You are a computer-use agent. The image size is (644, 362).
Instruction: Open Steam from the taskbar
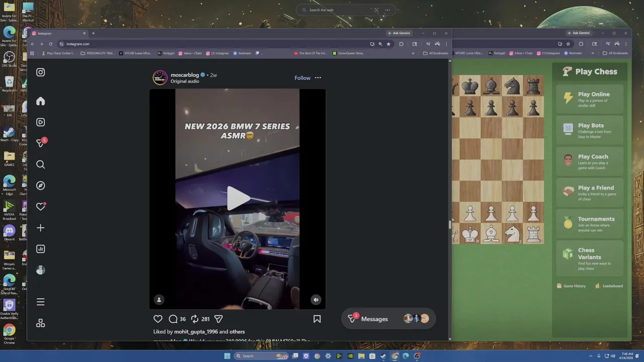coord(383,356)
